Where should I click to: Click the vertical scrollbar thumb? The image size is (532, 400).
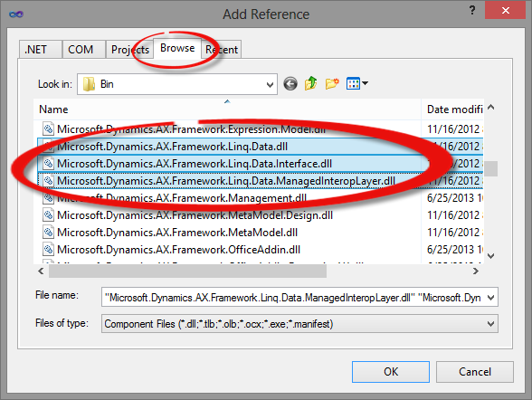(x=491, y=168)
